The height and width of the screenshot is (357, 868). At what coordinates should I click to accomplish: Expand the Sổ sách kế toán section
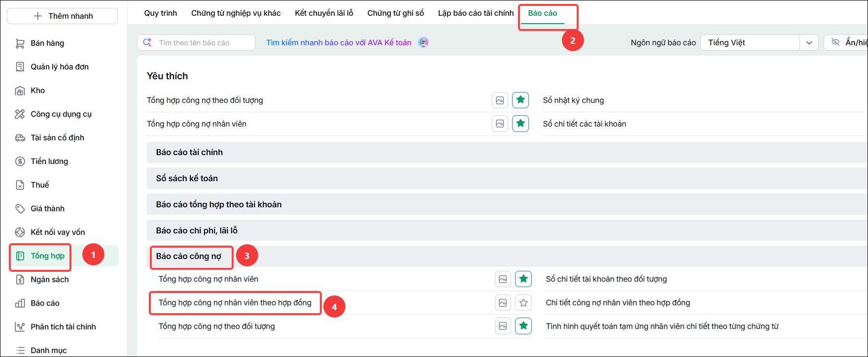coord(507,178)
